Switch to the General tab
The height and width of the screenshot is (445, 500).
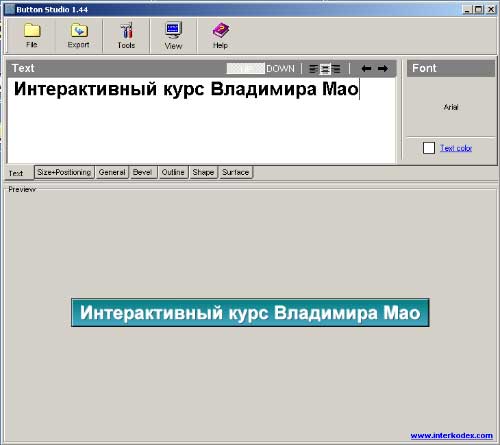coord(112,172)
